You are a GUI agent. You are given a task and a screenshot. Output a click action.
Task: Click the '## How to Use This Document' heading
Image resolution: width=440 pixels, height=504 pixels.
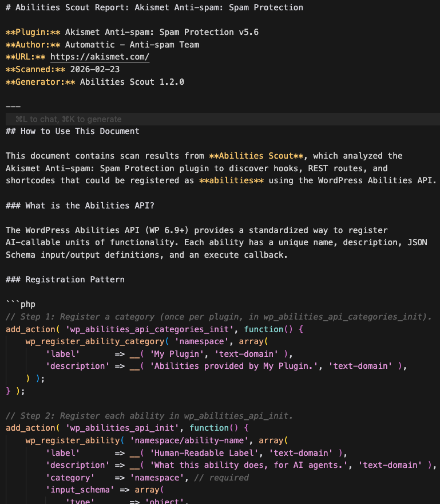pyautogui.click(x=73, y=131)
